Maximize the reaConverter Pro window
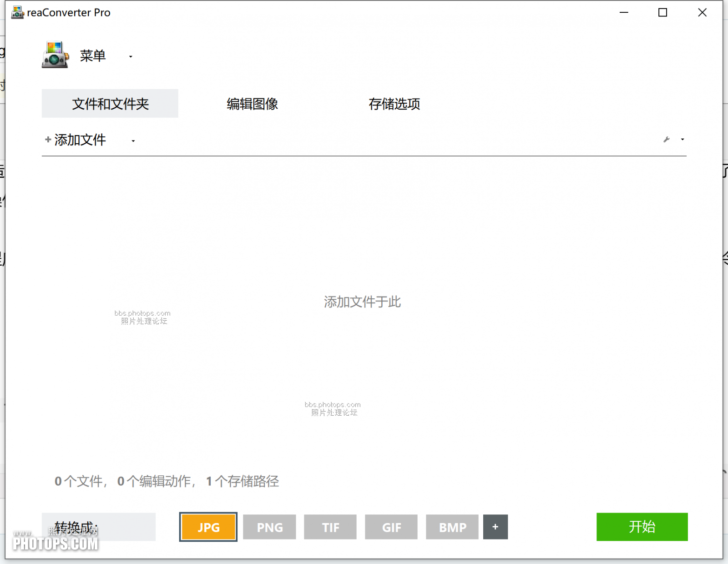728x564 pixels. (663, 13)
